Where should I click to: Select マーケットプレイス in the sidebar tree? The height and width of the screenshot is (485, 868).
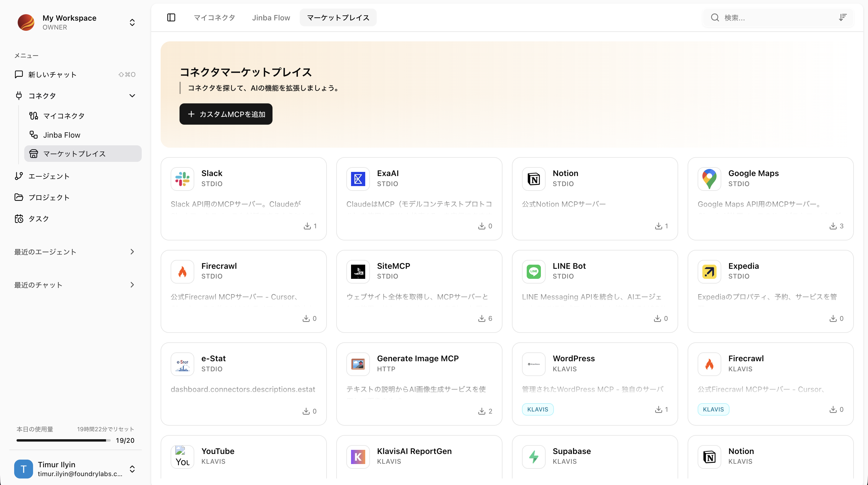pyautogui.click(x=83, y=154)
